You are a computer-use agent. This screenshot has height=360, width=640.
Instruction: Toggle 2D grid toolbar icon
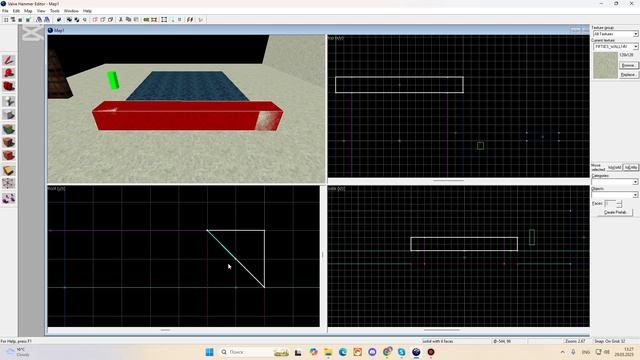tap(6, 20)
